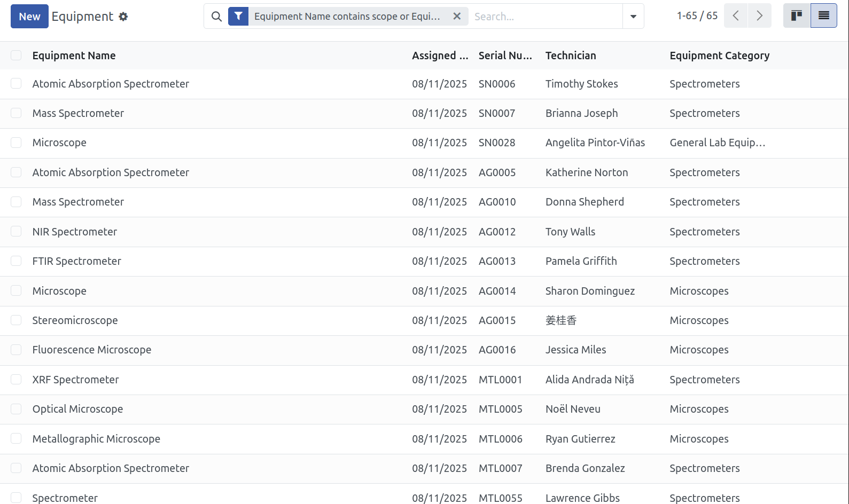Open the Equipment settings gear menu
Screen dimensions: 849x504
tap(123, 17)
